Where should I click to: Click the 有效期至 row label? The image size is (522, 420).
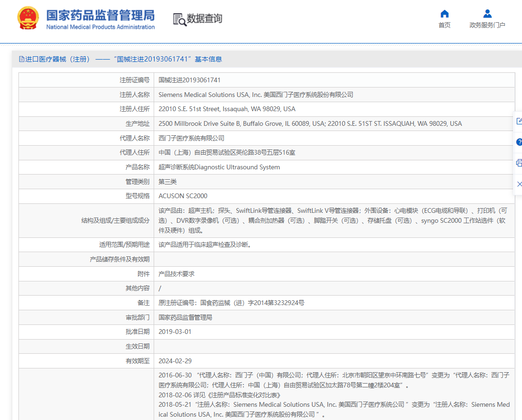coord(138,361)
